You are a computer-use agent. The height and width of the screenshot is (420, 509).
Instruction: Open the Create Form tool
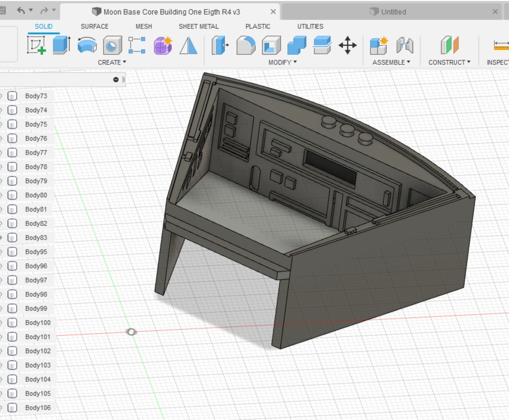(x=163, y=45)
